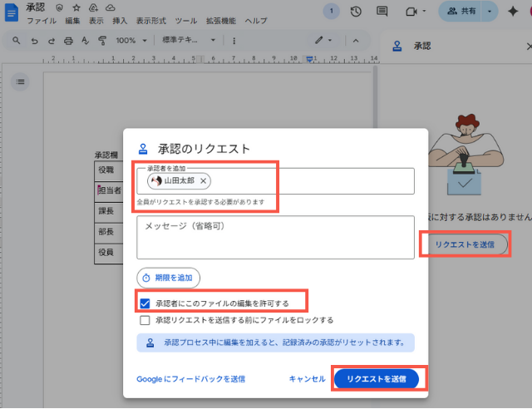Click the blue リクエストを送信 button in dialog

[x=376, y=379]
